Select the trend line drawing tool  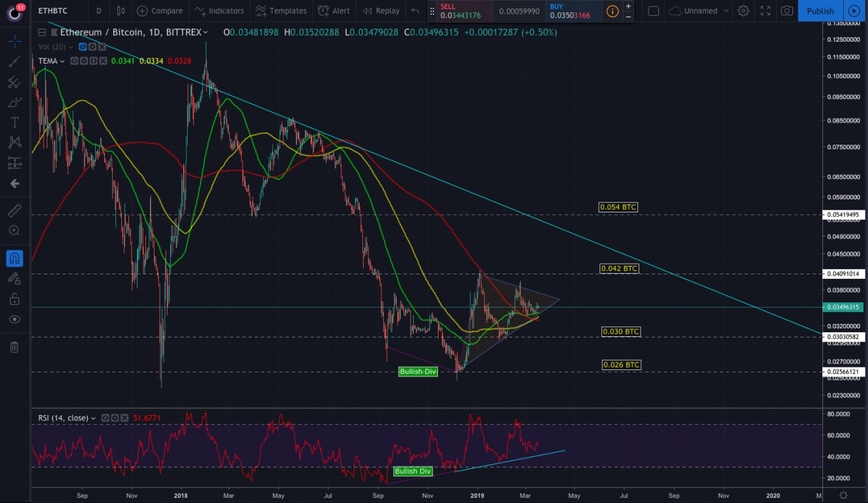(x=14, y=61)
